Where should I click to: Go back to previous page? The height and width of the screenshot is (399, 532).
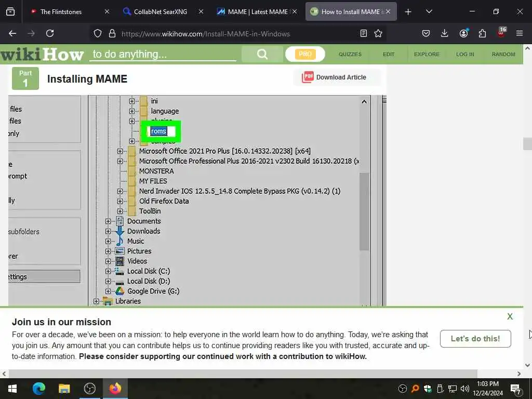point(12,33)
